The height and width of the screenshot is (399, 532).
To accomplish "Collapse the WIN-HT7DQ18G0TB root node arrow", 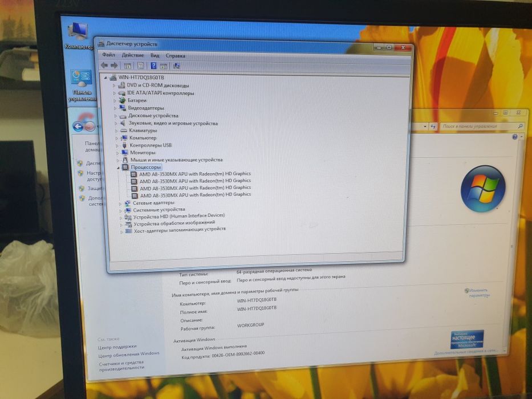I will [105, 78].
